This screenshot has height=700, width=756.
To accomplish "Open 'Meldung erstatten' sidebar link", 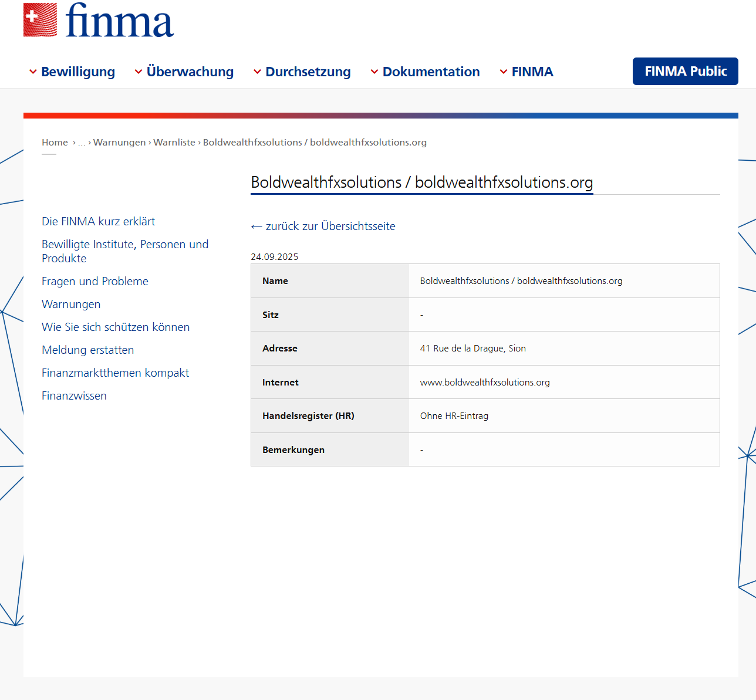I will tap(88, 350).
